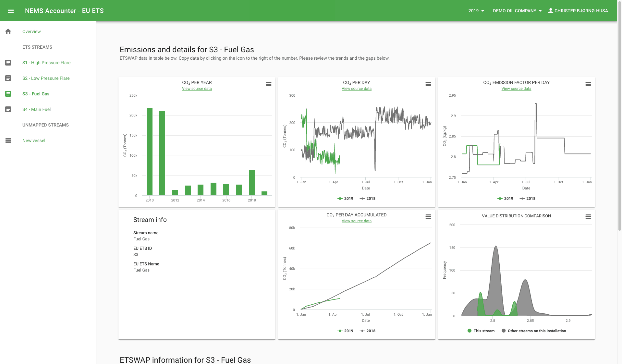Toggle Other streams on this installation legend swatch

[x=504, y=331]
